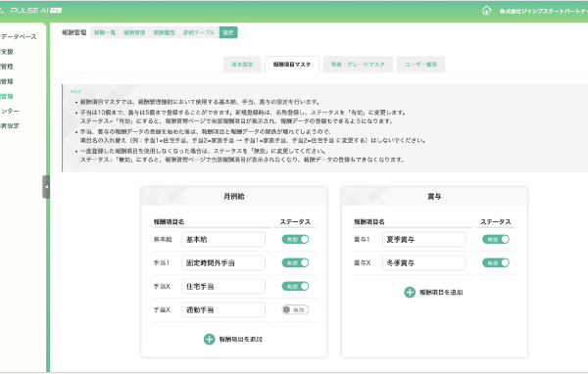Open the 等級・グレードマスタ sub-tab

(358, 65)
